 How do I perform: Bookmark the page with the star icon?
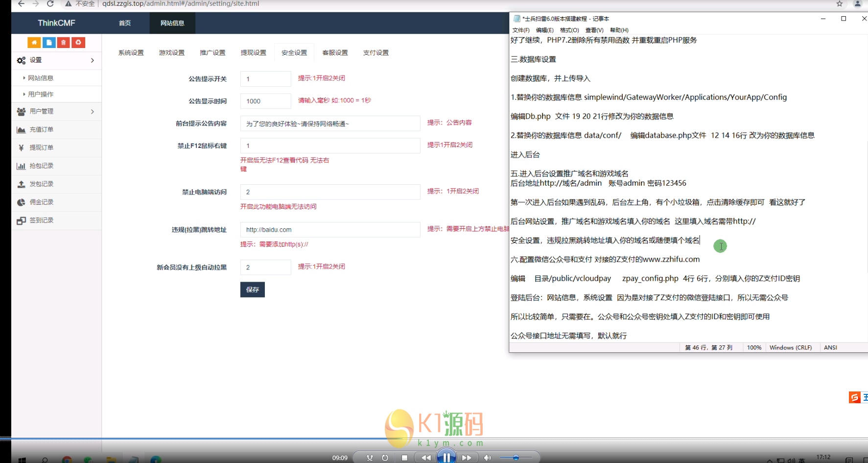(x=840, y=3)
